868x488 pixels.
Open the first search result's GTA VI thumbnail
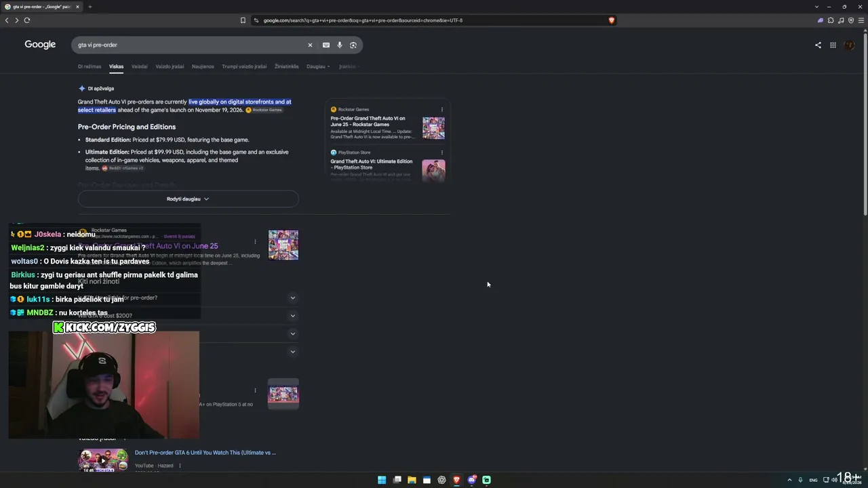[x=283, y=245]
